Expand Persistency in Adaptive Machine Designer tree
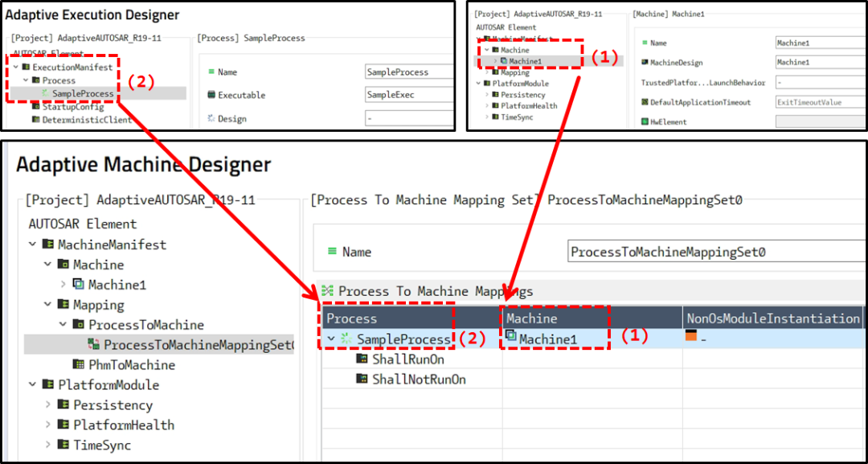Viewport: 868px width, 464px height. pos(47,404)
